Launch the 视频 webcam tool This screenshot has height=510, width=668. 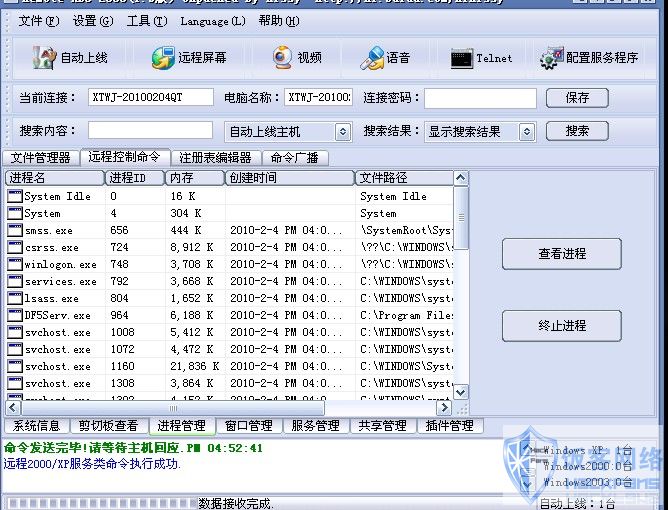pyautogui.click(x=283, y=58)
